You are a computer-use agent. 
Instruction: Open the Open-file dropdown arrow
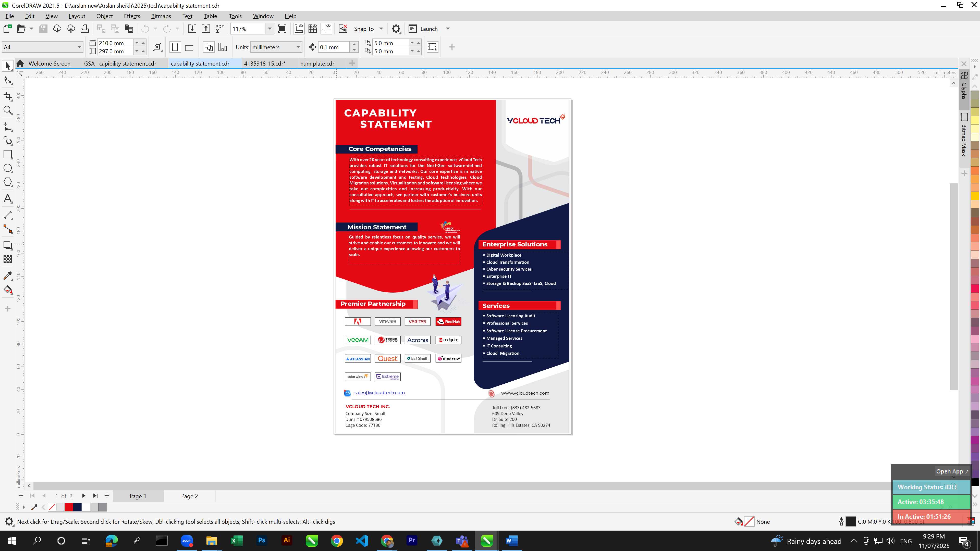click(31, 29)
